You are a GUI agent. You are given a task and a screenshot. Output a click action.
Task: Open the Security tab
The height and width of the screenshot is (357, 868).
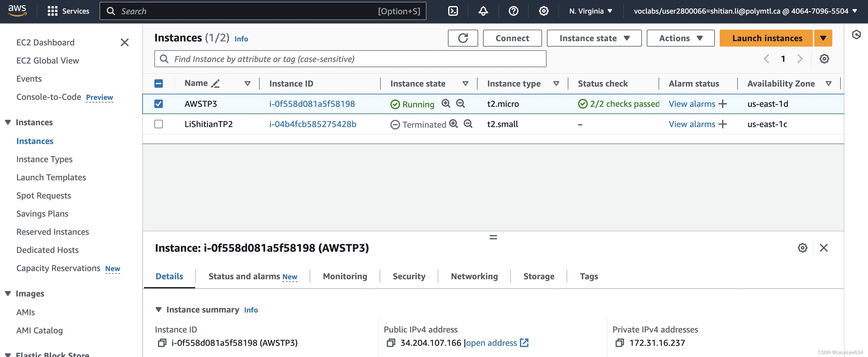tap(409, 276)
